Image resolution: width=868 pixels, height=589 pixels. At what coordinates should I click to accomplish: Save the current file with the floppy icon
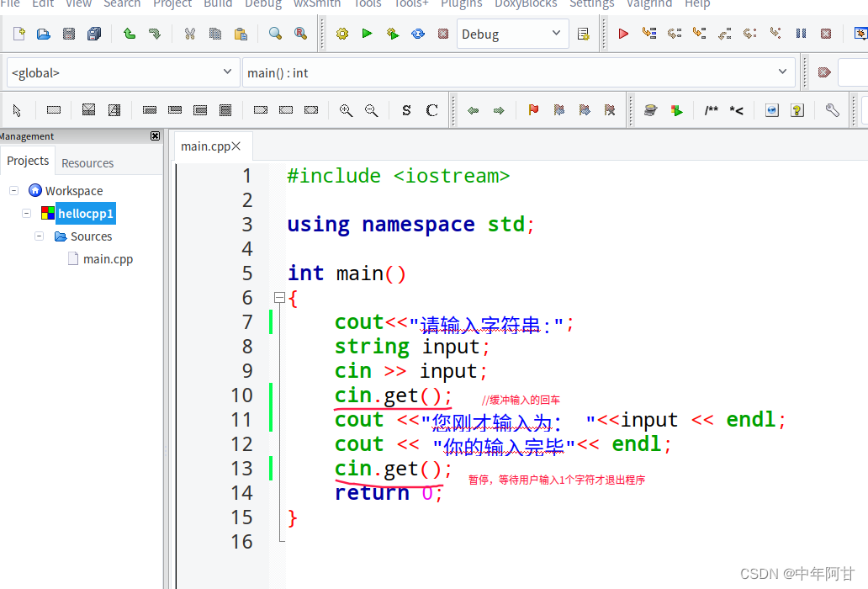[x=69, y=34]
